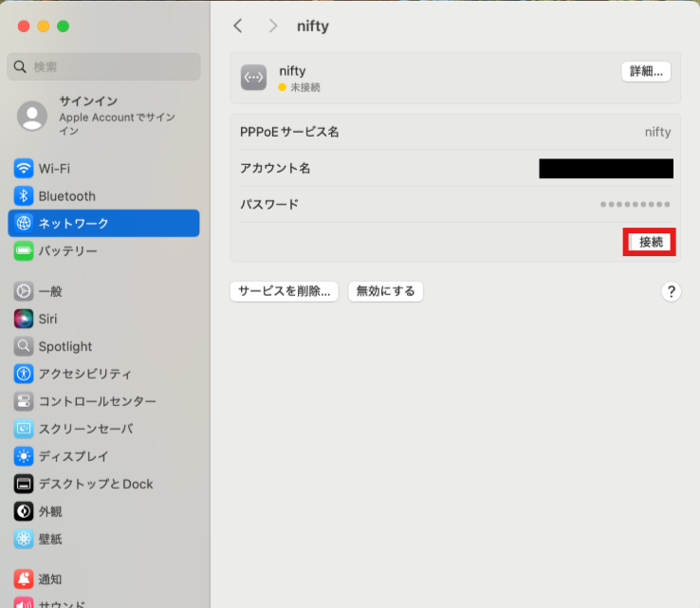
Task: Click the パスワード dots field
Action: (635, 205)
